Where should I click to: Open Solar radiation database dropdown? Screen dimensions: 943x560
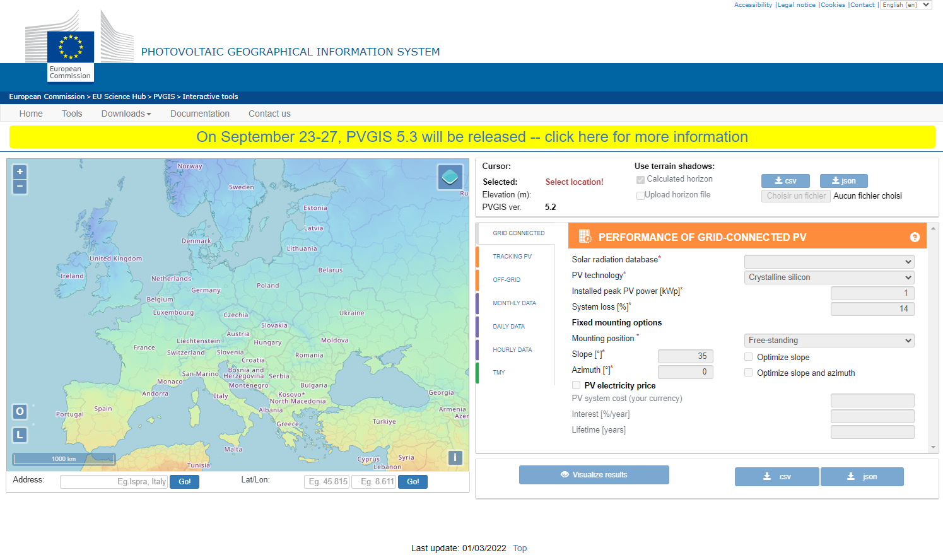click(829, 262)
